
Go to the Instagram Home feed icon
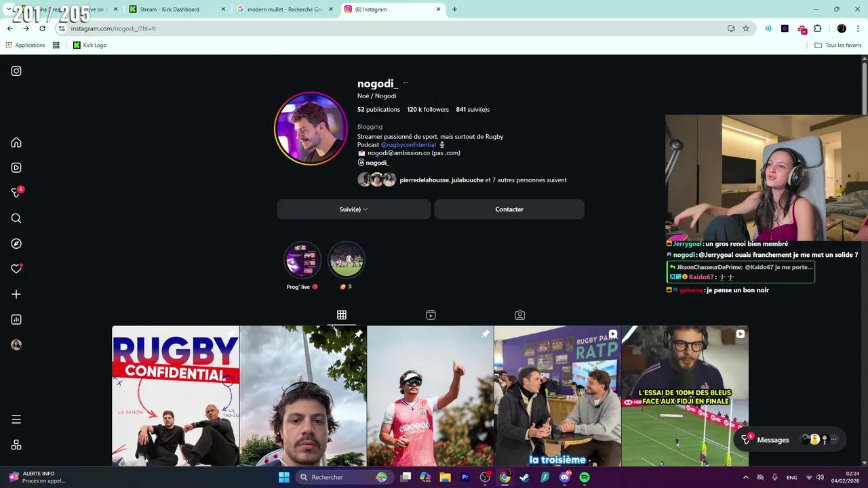click(x=16, y=142)
